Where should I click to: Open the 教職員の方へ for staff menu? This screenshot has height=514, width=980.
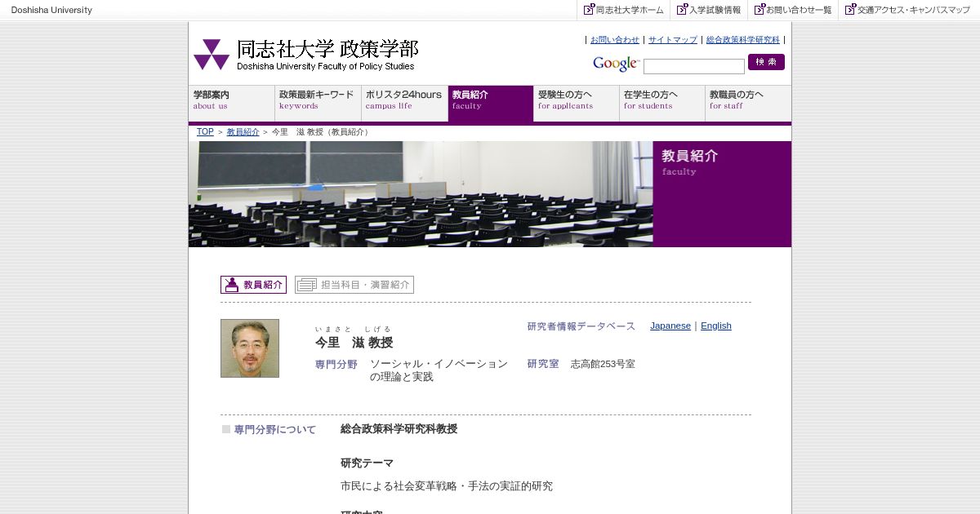748,104
